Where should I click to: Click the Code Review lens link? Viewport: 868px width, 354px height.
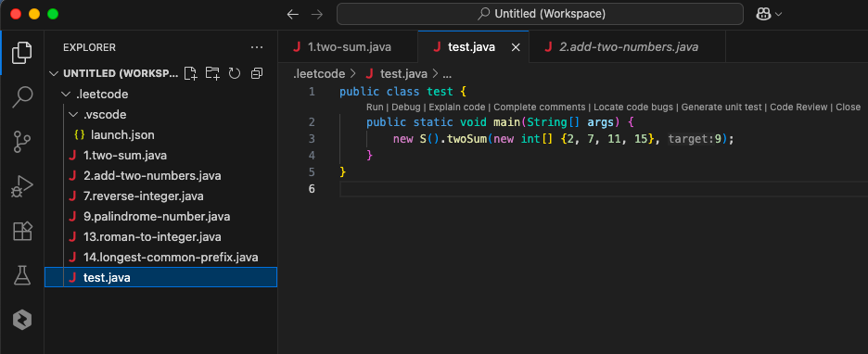click(798, 107)
